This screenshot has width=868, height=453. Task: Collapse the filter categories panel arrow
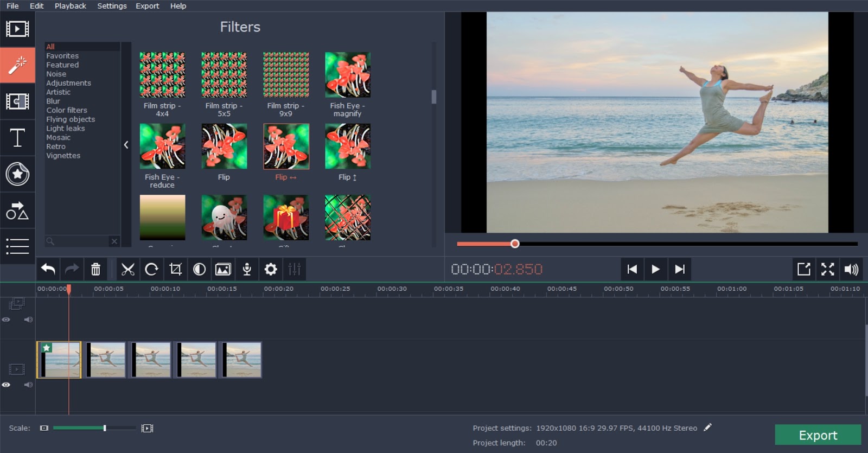click(x=126, y=145)
